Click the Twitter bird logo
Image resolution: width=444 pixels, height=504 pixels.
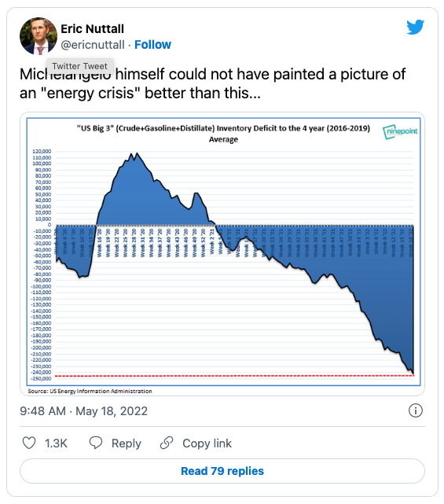tap(415, 27)
